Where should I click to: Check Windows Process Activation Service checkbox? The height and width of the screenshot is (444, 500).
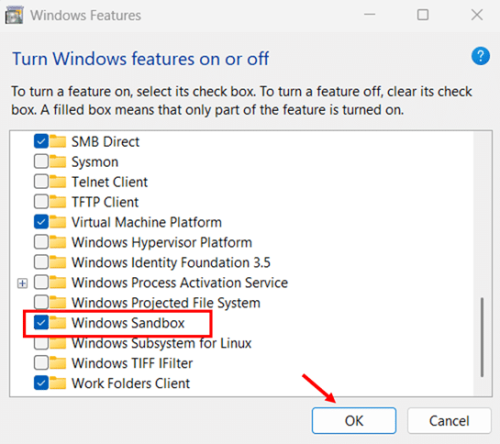click(x=41, y=282)
